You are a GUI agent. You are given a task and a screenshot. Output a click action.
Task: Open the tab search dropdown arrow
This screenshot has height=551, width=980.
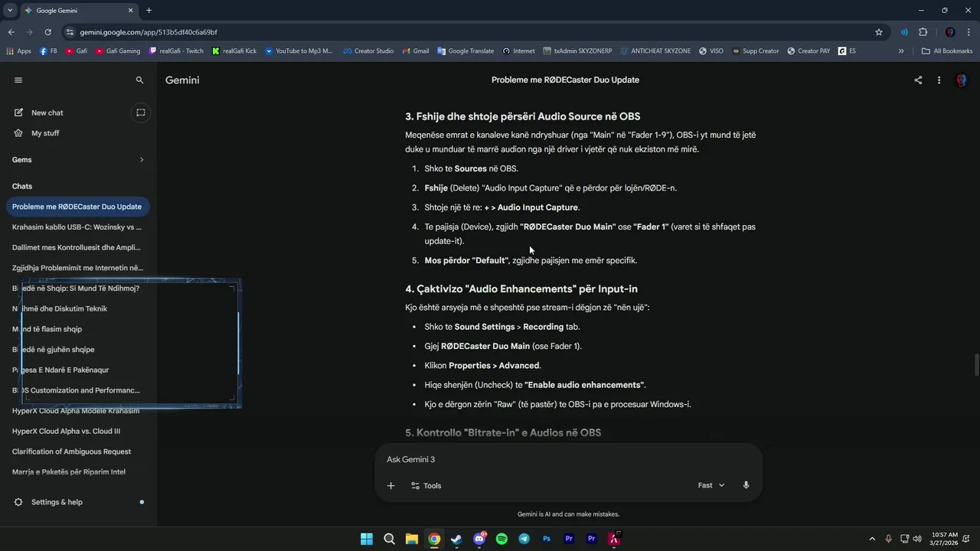coord(10,11)
